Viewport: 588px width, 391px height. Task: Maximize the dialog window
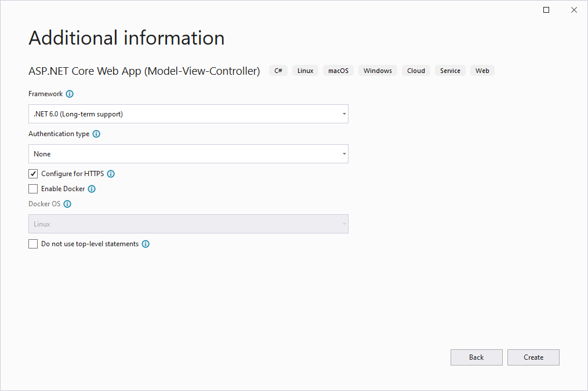546,10
